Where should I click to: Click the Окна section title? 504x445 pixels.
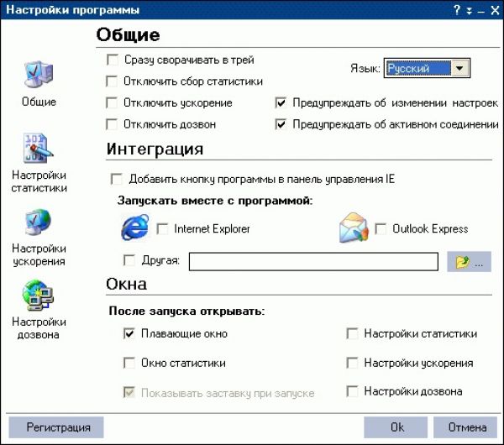(127, 284)
